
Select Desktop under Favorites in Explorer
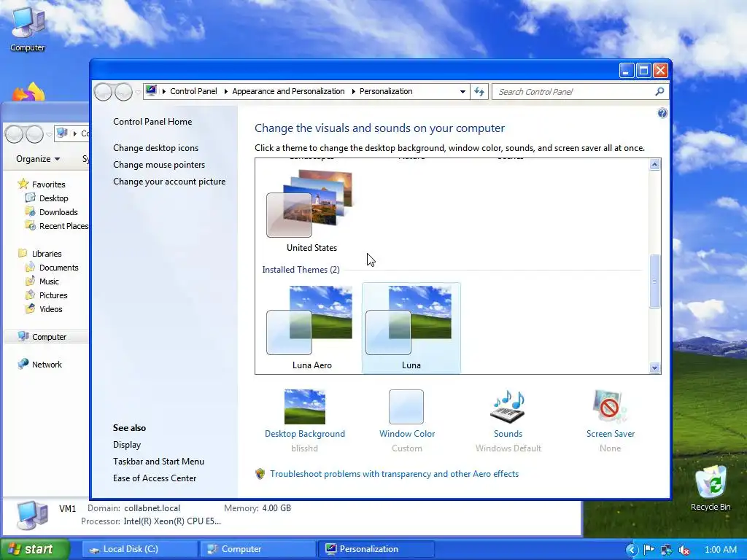click(53, 198)
